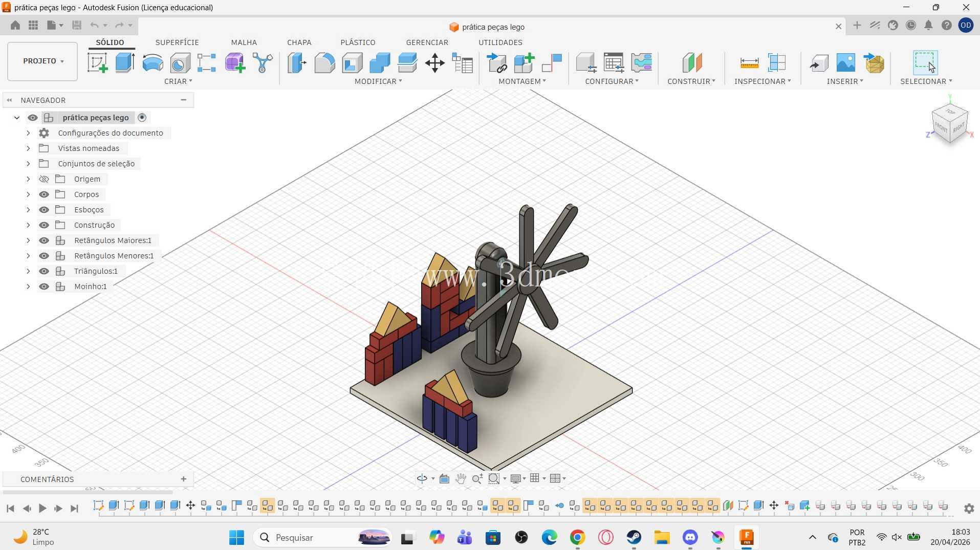
Task: Select the Move/Copy tool
Action: 434,63
